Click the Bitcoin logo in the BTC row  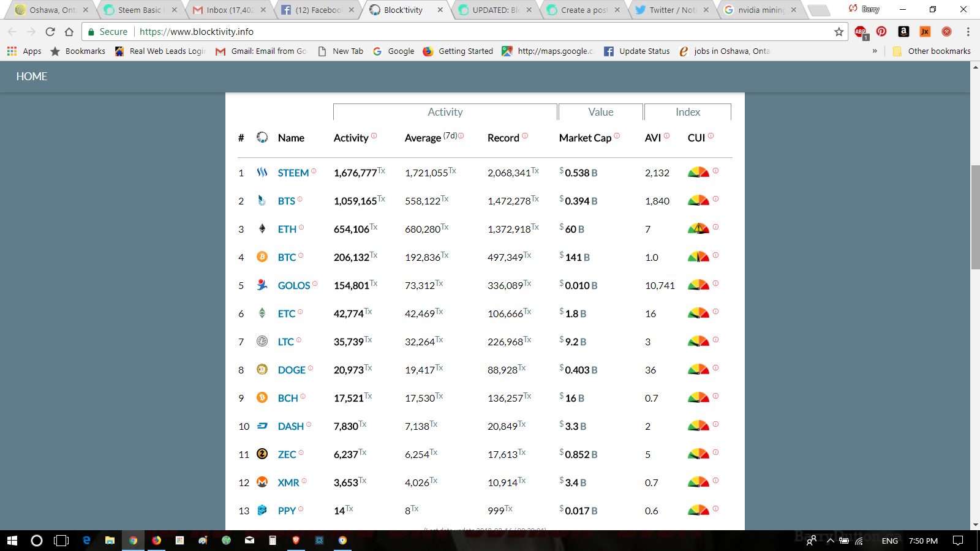click(x=262, y=257)
